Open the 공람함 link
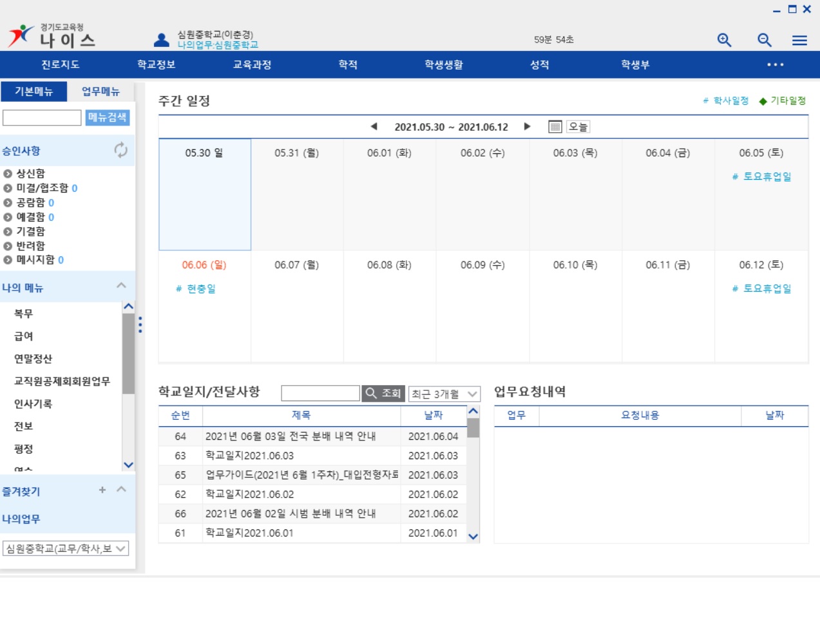820x644 pixels. (30, 202)
